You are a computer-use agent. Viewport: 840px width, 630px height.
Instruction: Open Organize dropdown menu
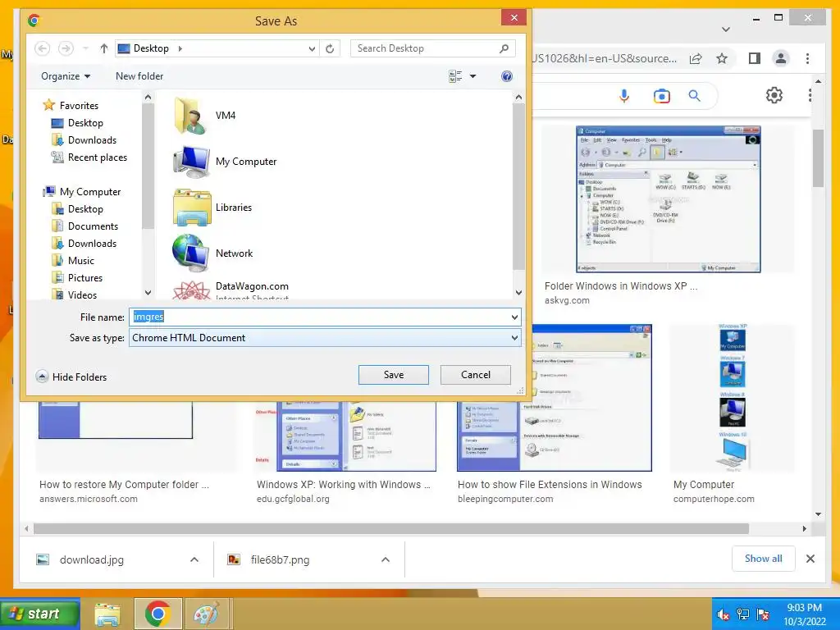point(66,76)
